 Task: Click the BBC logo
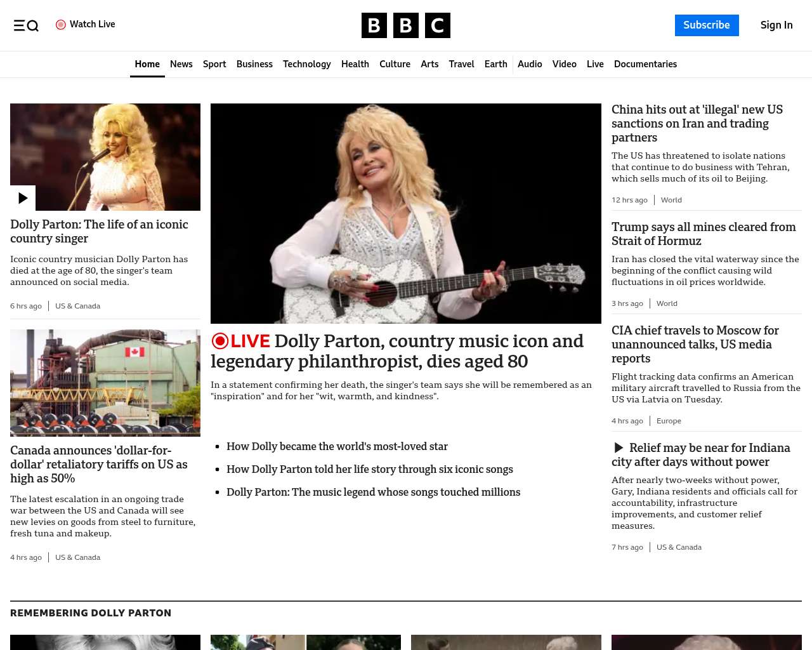click(406, 25)
